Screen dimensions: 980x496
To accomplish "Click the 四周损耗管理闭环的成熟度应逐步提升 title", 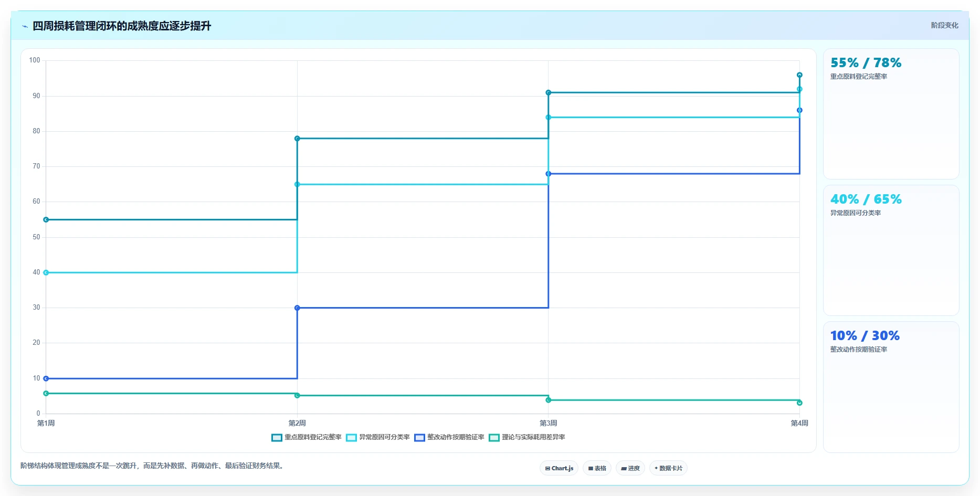I will 122,26.
